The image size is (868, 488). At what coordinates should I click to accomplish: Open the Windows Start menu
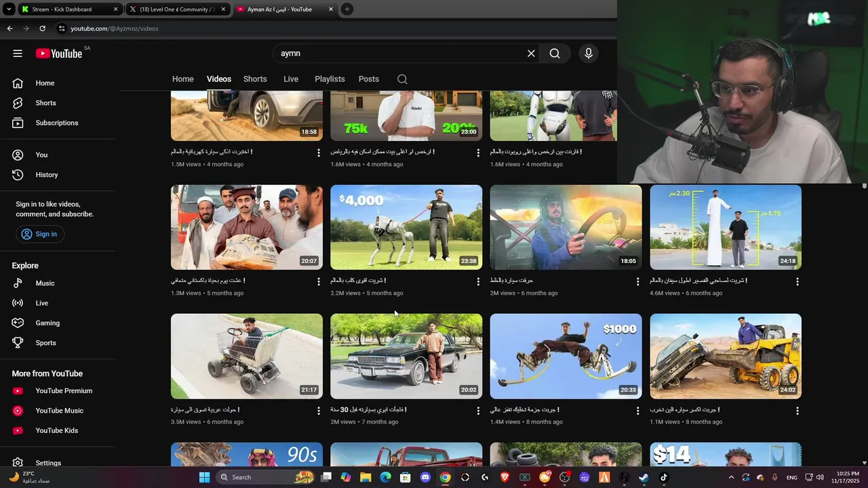pos(204,477)
